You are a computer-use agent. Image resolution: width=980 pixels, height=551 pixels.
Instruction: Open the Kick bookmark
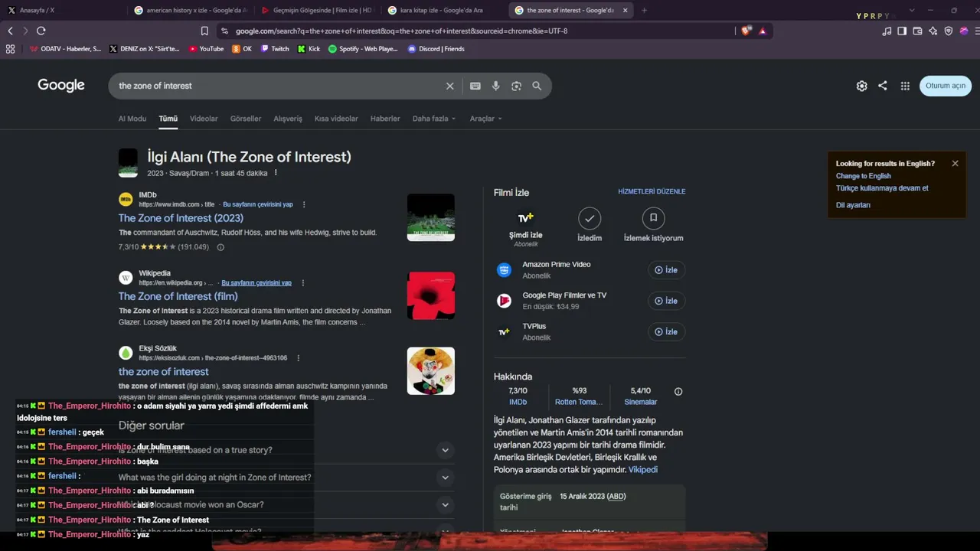pyautogui.click(x=309, y=49)
